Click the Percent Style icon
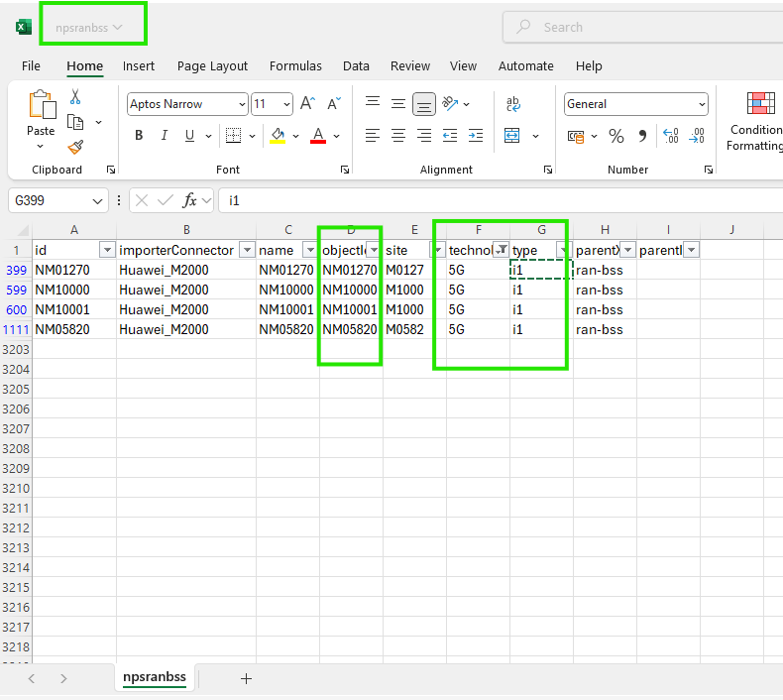783x700 pixels. [x=616, y=136]
